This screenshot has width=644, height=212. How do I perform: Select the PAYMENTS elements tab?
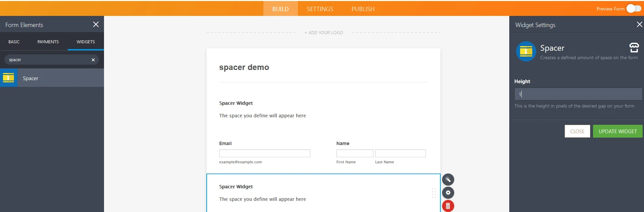[48, 42]
